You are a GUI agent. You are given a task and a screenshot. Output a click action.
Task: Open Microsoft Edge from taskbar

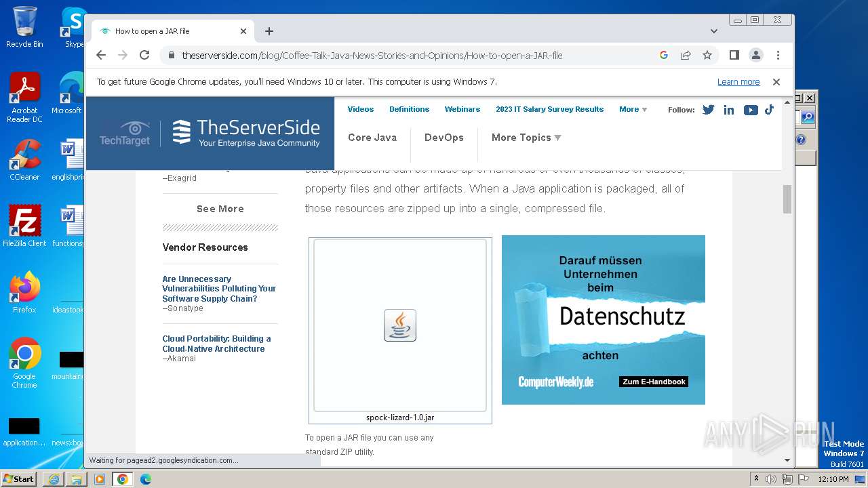[x=146, y=479]
